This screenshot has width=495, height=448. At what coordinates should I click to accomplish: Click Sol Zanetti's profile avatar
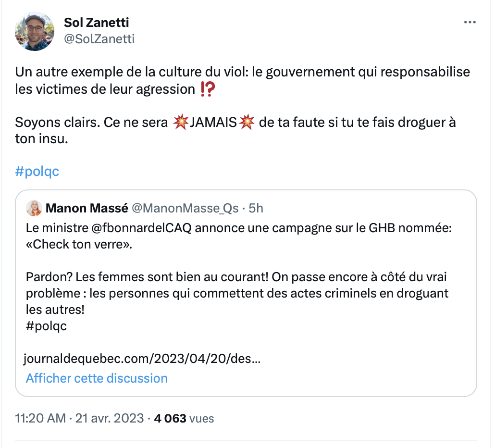tap(35, 31)
